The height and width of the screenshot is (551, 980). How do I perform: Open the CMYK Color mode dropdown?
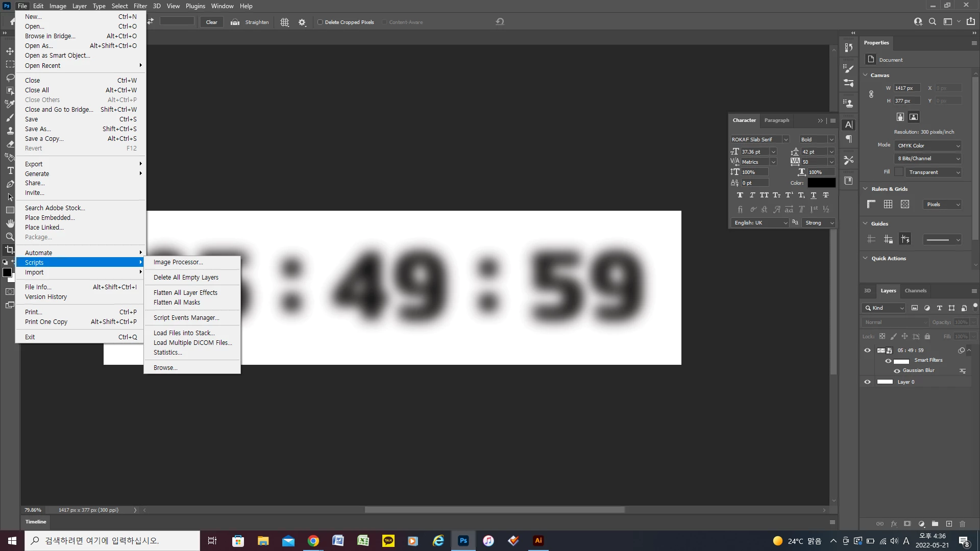pyautogui.click(x=928, y=146)
